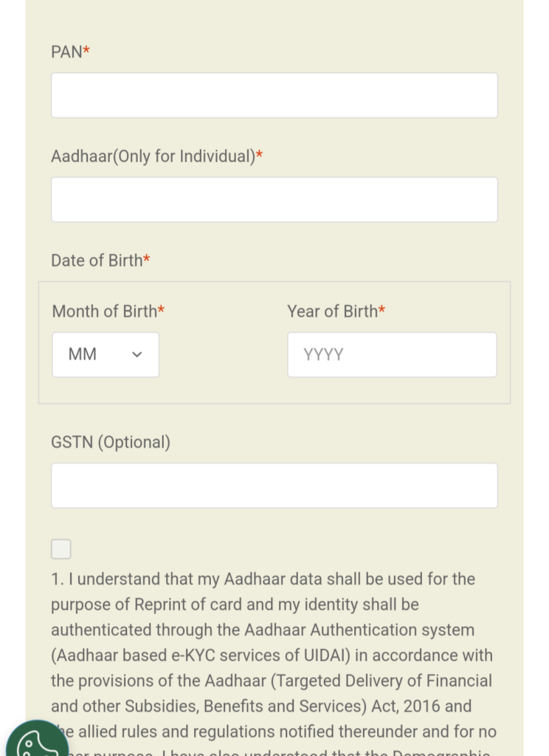This screenshot has width=549, height=756.
Task: Click the PAN field label
Action: point(66,52)
